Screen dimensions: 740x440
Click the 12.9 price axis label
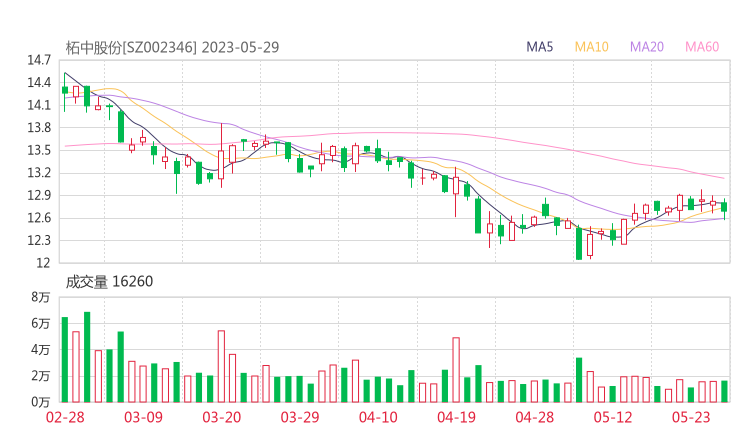click(x=39, y=195)
